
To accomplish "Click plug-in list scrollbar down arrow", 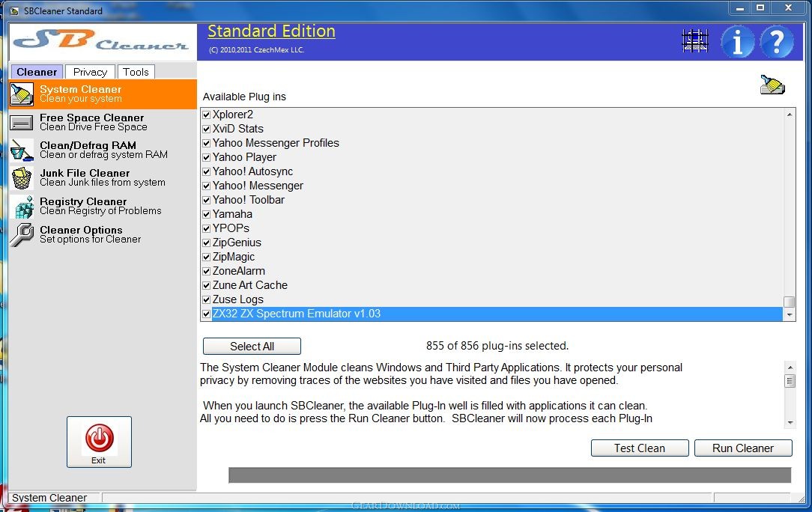I will (790, 314).
